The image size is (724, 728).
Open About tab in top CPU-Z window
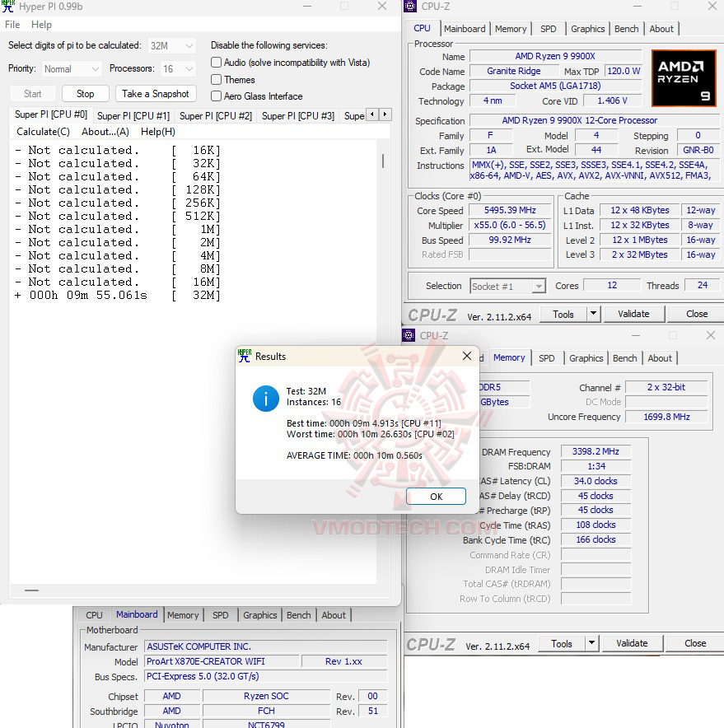coord(661,29)
